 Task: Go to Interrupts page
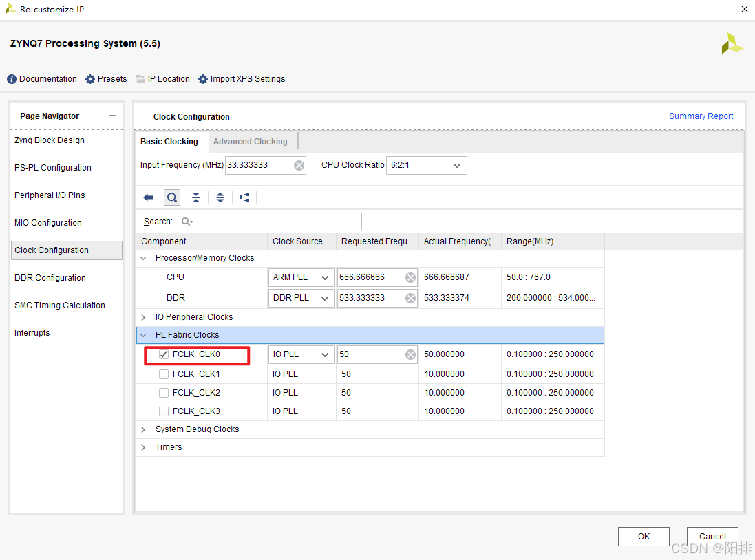click(32, 333)
